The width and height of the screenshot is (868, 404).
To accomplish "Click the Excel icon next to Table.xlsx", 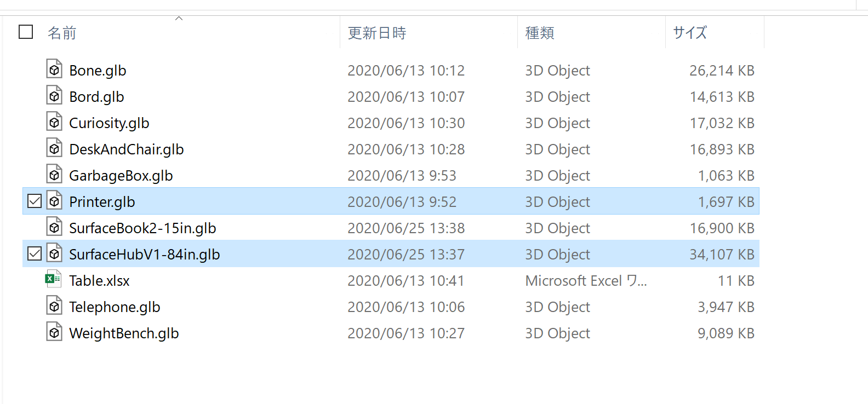I will pyautogui.click(x=53, y=279).
